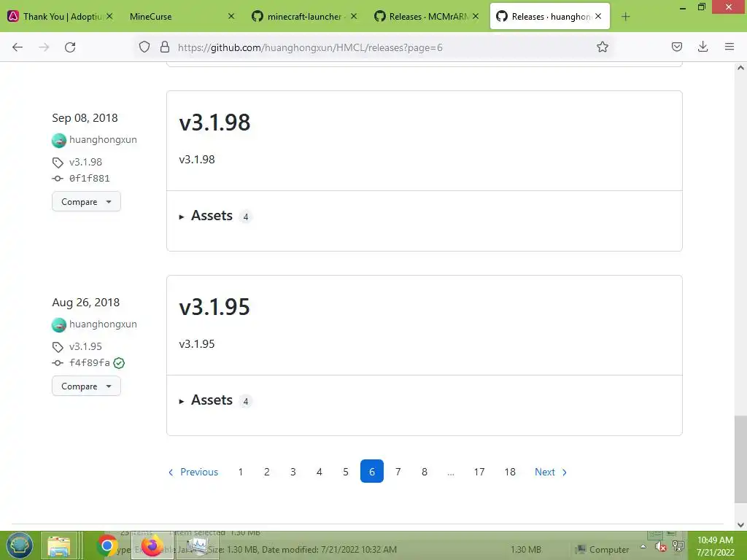Click the Firefox taskbar icon

click(x=152, y=545)
